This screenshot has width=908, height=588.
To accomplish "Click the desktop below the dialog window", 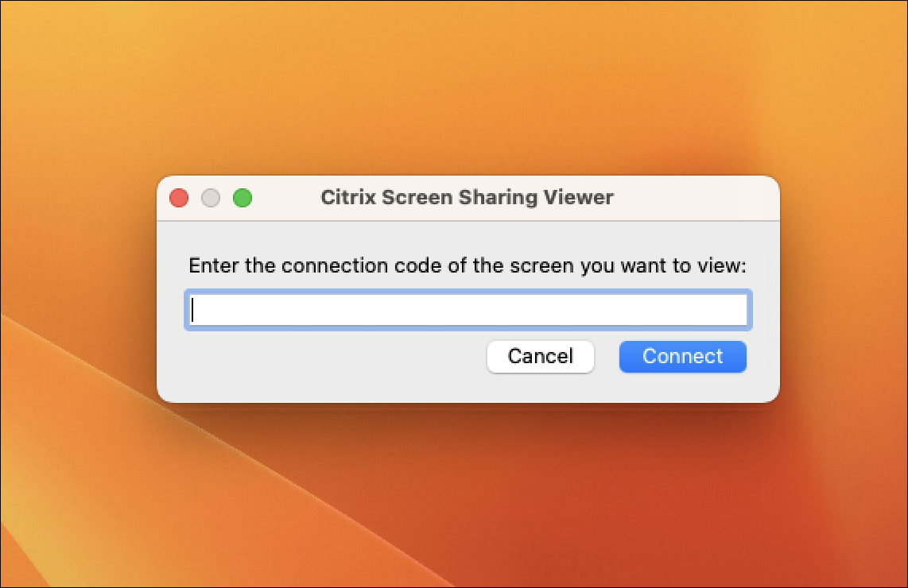I will [x=468, y=493].
